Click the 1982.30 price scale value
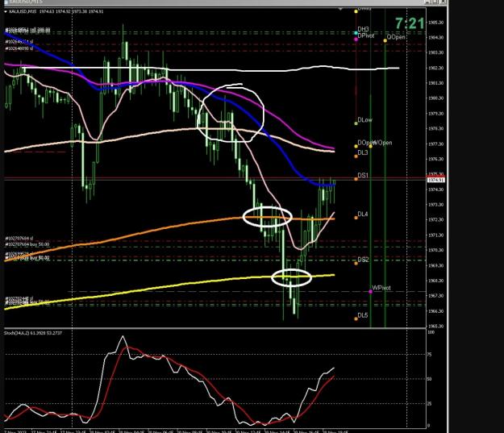The height and width of the screenshot is (433, 504). [435, 69]
